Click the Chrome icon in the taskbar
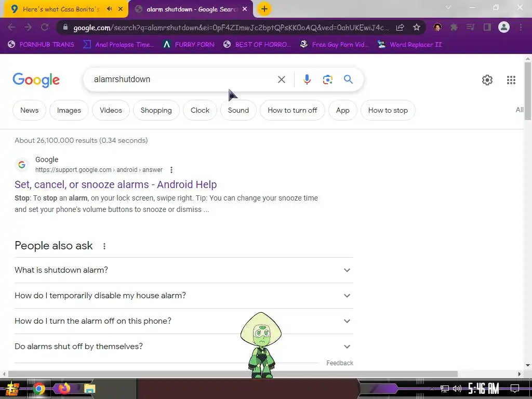 [x=39, y=389]
